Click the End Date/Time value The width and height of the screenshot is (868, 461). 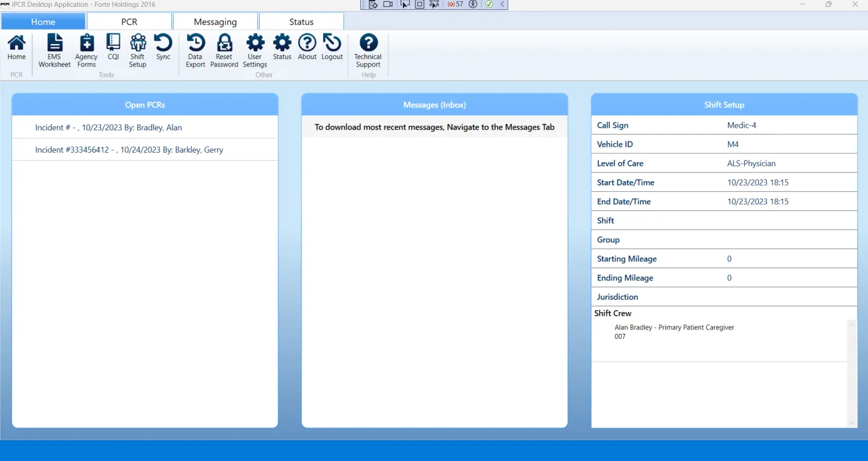click(758, 202)
